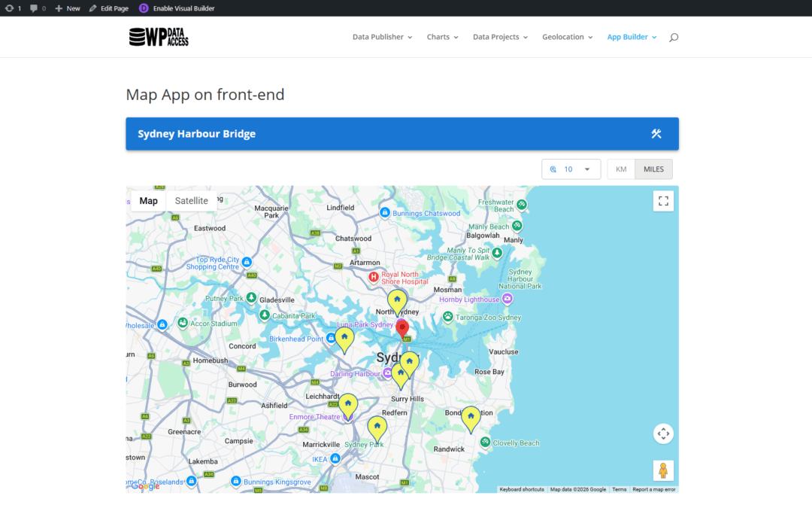Click Bunnings Chatswood shopping pin
Viewport: 812px width, 508px height.
[x=385, y=212]
